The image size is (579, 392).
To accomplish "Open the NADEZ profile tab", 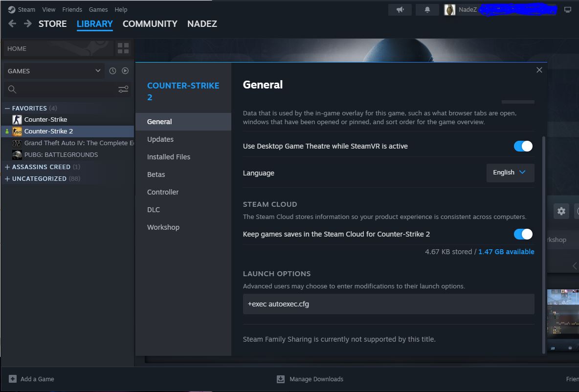I will (x=202, y=23).
